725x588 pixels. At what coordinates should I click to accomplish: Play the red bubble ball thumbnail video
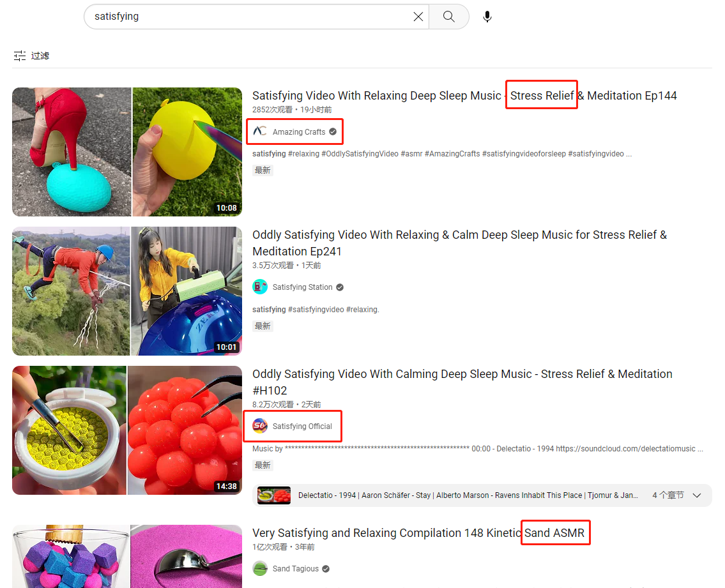[x=127, y=430]
